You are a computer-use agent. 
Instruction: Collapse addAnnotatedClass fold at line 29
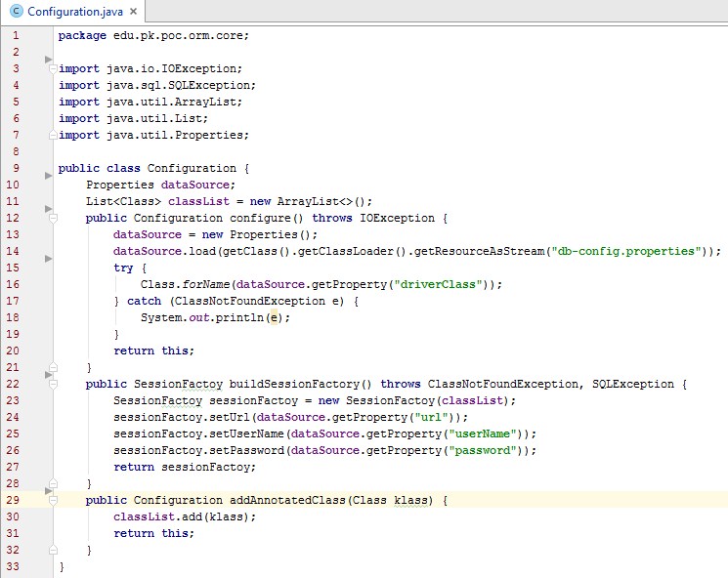pos(53,500)
